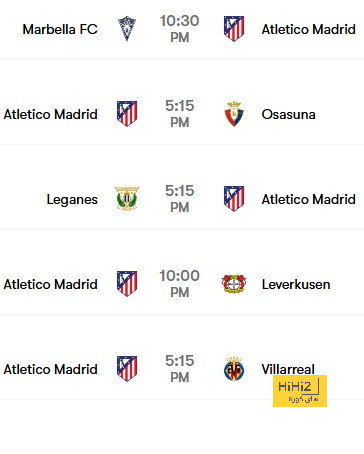Click Atletico Madrid crest in Osasuna match row
The width and height of the screenshot is (364, 454).
pyautogui.click(x=127, y=114)
